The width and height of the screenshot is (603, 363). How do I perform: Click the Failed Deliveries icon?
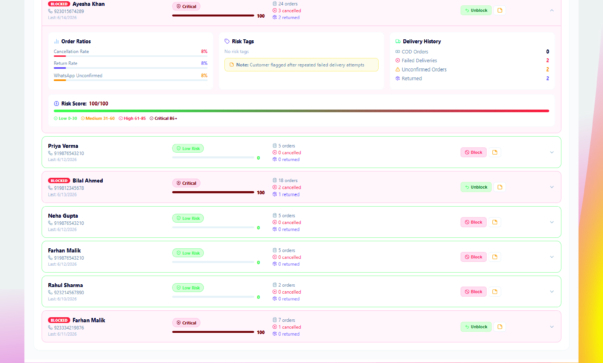[398, 60]
